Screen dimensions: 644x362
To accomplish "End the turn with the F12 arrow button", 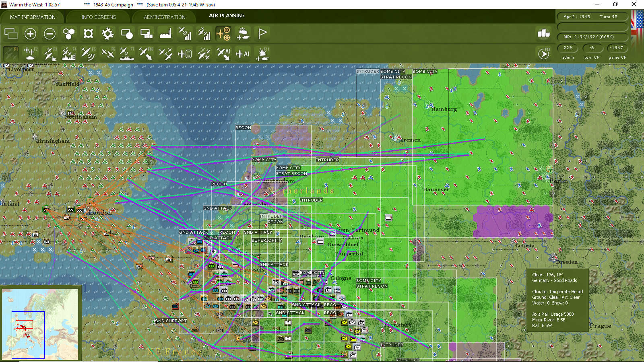I will [x=544, y=53].
